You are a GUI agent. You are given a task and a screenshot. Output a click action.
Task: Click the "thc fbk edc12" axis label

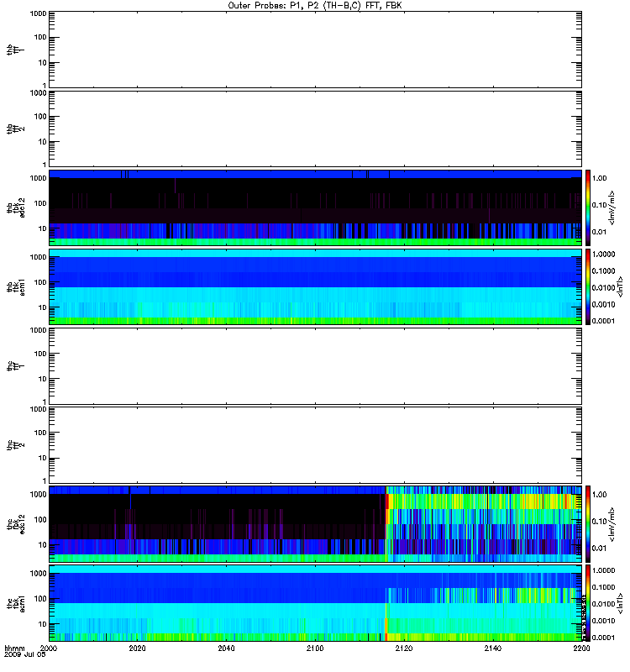(x=15, y=524)
